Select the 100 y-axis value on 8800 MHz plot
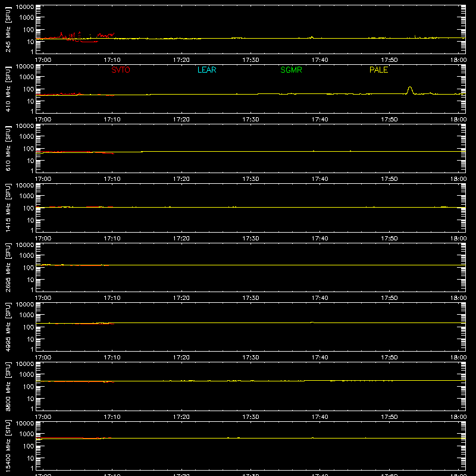This screenshot has width=476, height=476. click(x=29, y=387)
